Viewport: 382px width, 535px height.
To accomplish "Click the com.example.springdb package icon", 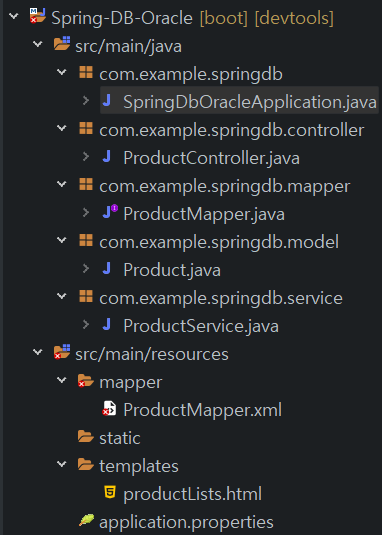I will coord(86,72).
